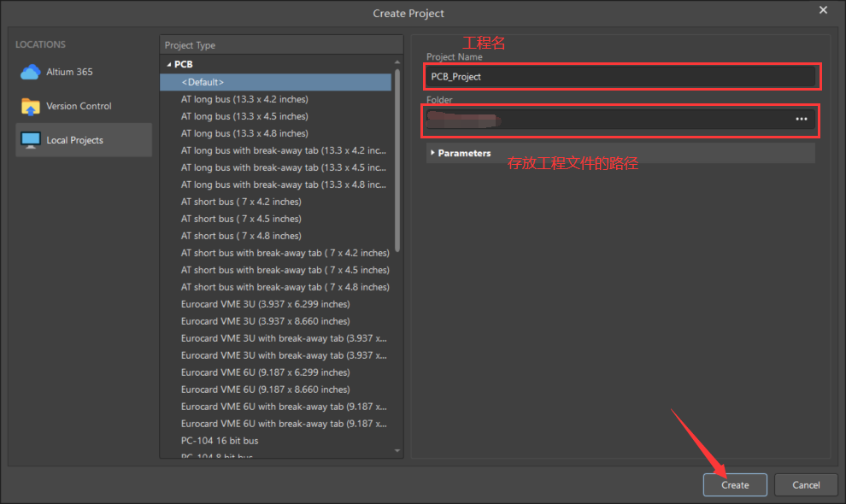The image size is (846, 504).
Task: Select Local Projects location
Action: (84, 140)
